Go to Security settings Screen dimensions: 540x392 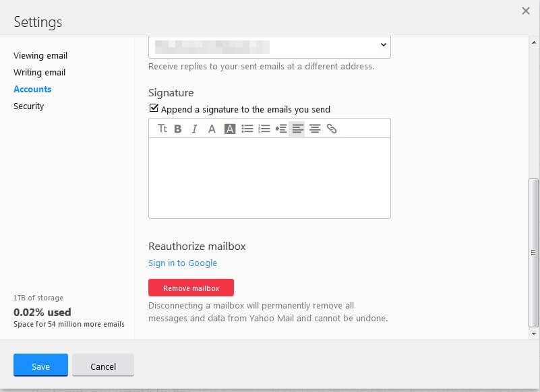click(28, 106)
